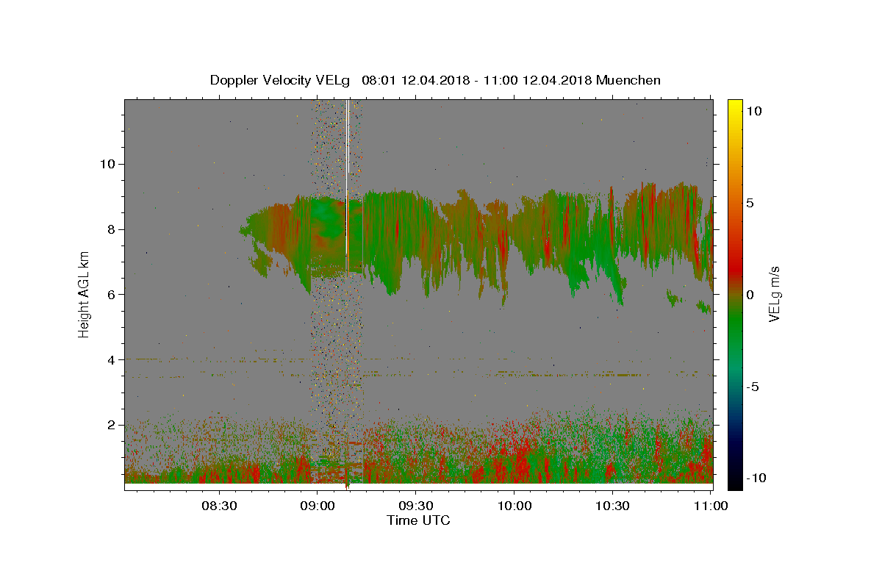The width and height of the screenshot is (882, 588).
Task: Click colorbar label -10
Action: point(758,478)
